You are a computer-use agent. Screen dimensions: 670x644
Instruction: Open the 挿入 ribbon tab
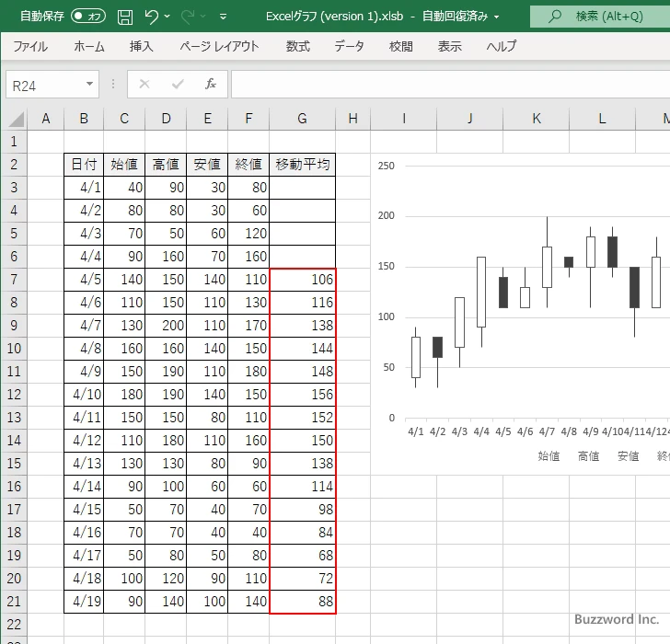tap(142, 46)
